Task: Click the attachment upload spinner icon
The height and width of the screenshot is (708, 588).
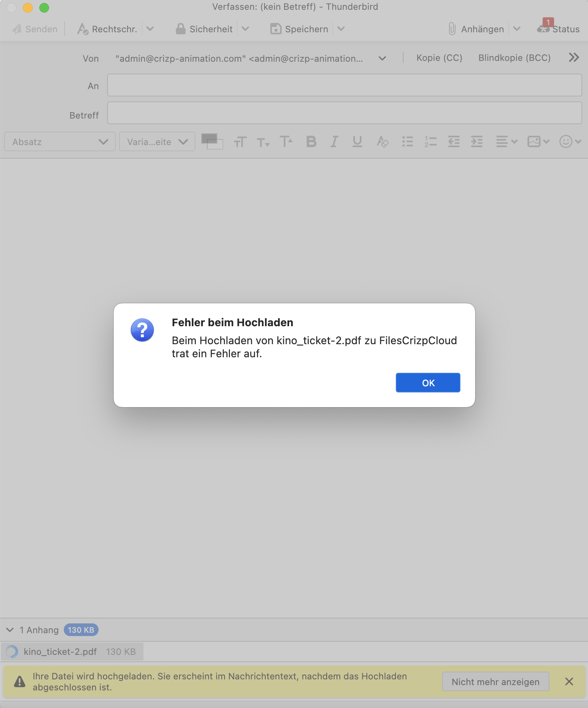Action: click(x=11, y=652)
